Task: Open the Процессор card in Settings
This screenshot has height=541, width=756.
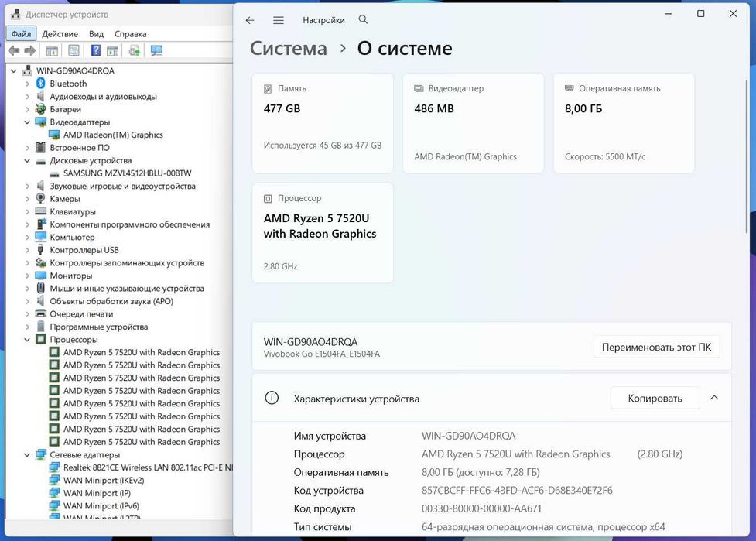Action: [323, 232]
